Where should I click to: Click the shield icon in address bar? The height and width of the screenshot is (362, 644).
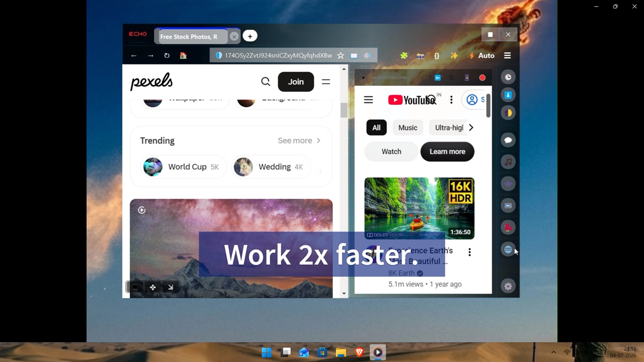219,56
